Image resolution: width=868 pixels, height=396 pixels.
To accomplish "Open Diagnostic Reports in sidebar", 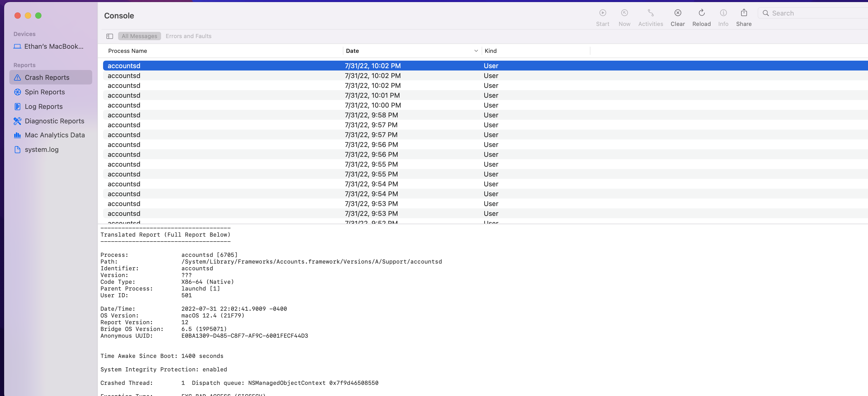I will click(x=54, y=121).
